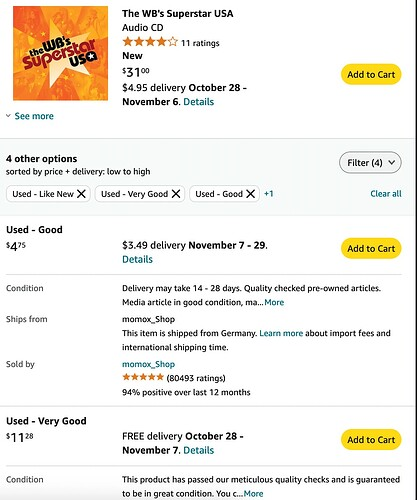Show the +1 additional filter

[269, 194]
